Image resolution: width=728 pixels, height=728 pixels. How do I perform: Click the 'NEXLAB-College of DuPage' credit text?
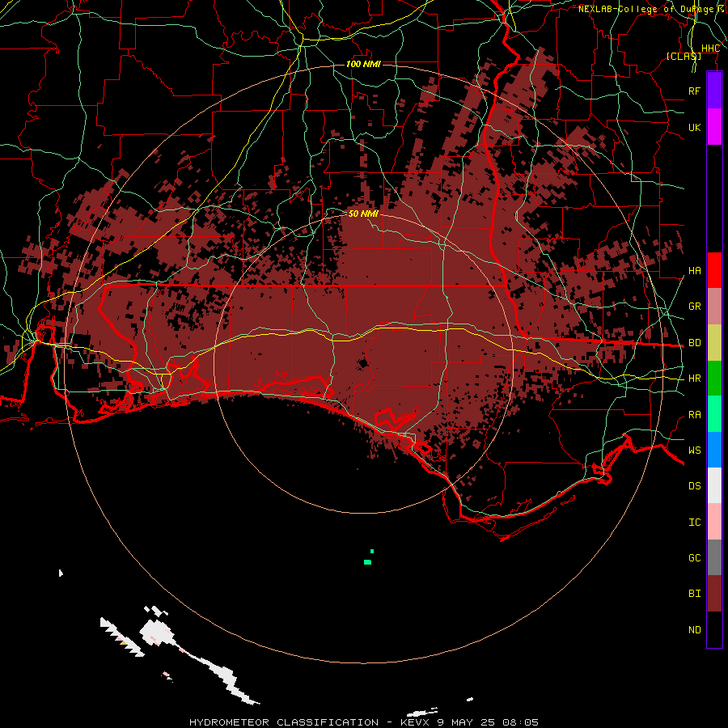coord(645,9)
